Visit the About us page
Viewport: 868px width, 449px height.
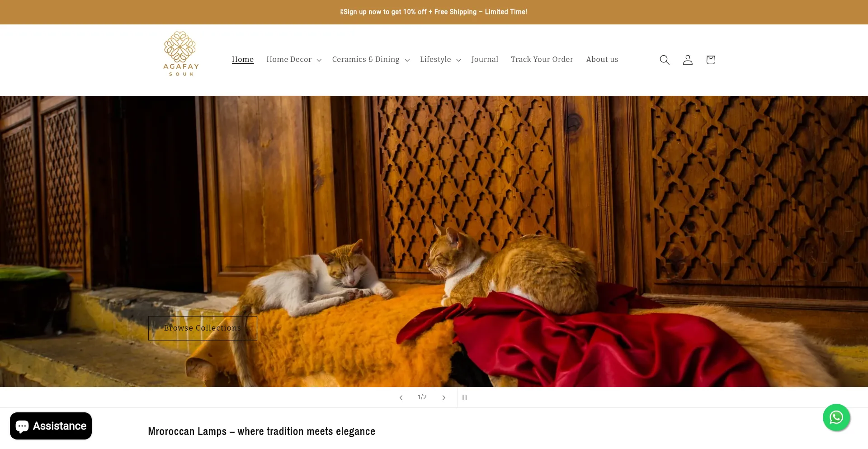click(x=602, y=60)
